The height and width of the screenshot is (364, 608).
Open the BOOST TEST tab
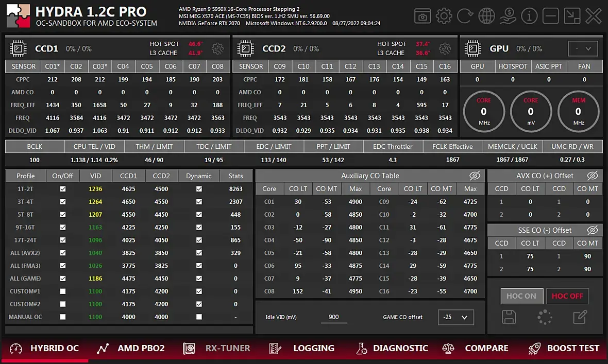[x=564, y=348]
